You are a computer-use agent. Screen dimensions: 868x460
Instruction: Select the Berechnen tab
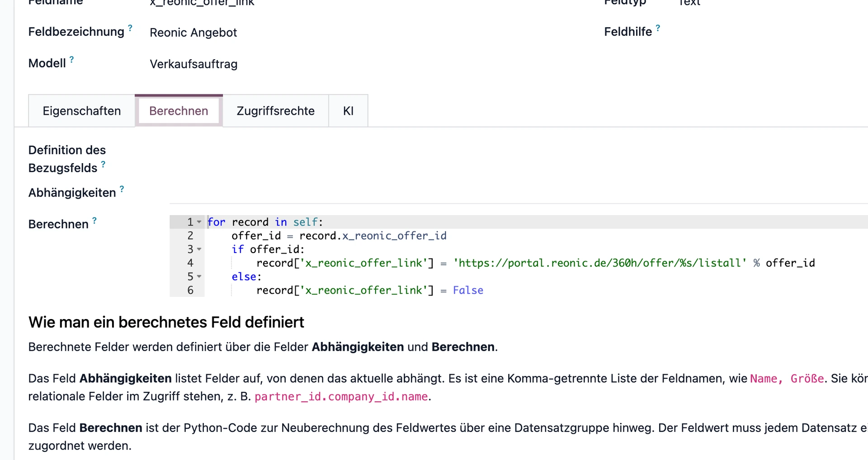point(179,111)
